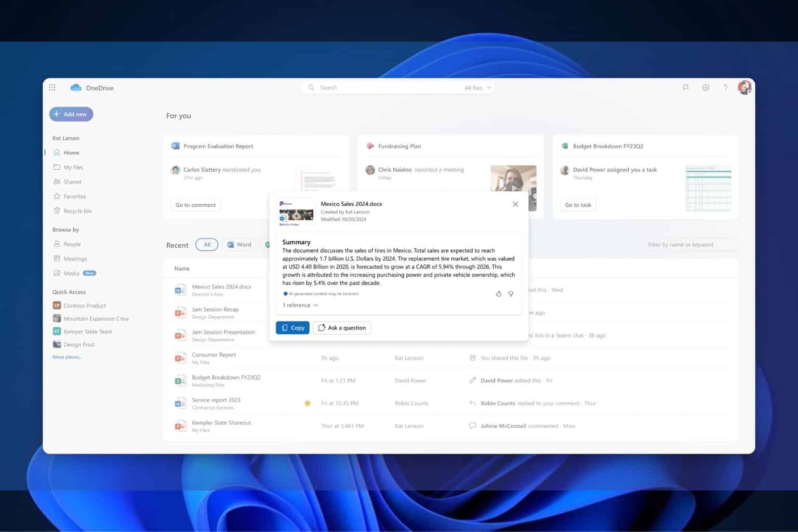
Task: Open the More places link
Action: (67, 357)
